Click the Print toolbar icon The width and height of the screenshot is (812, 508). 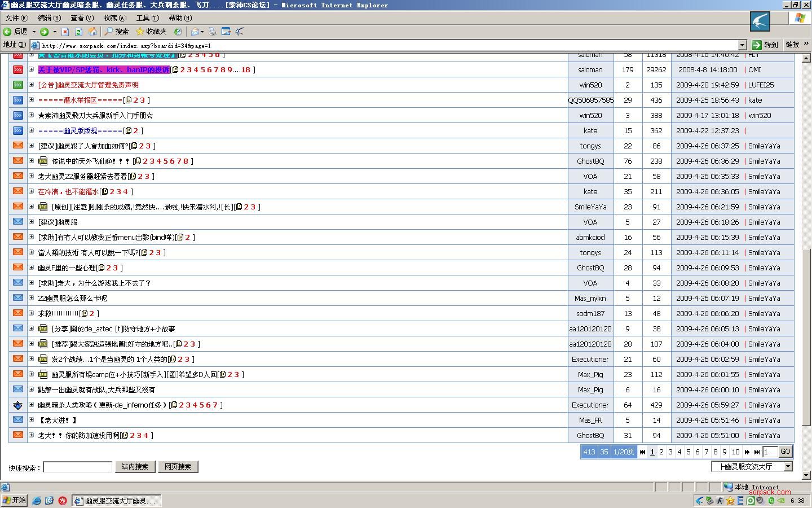pos(212,32)
